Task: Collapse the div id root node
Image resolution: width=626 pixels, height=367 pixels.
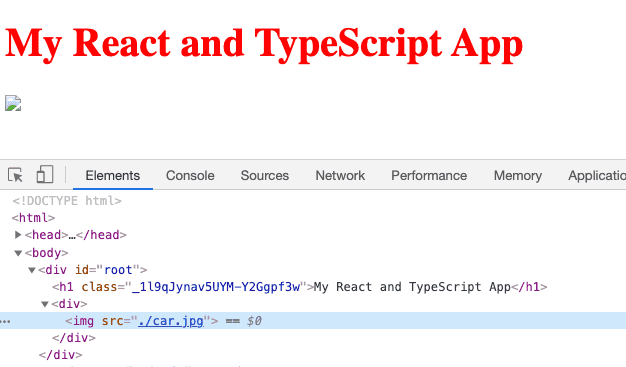Action: click(32, 270)
